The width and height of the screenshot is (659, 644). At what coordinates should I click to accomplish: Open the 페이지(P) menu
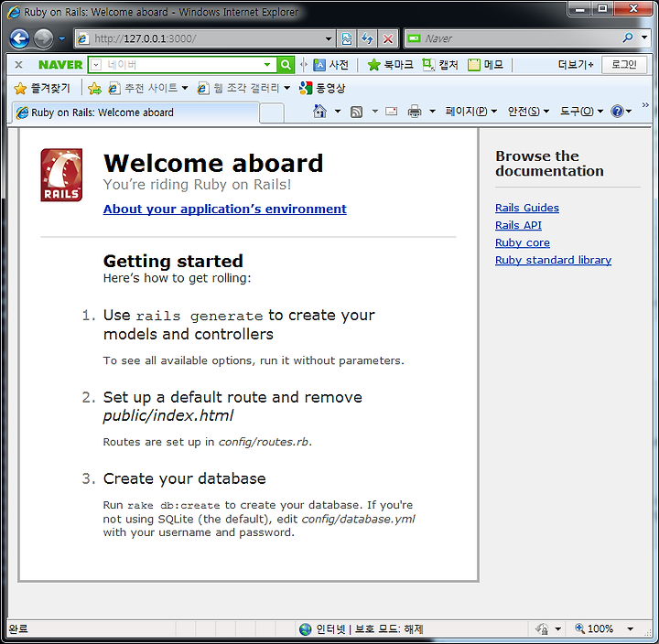tap(471, 112)
